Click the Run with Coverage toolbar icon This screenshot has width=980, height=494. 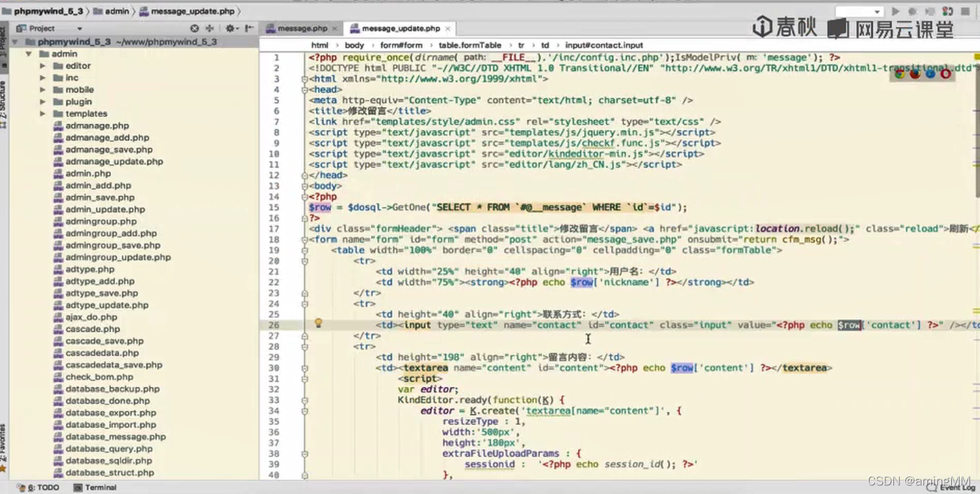(929, 11)
